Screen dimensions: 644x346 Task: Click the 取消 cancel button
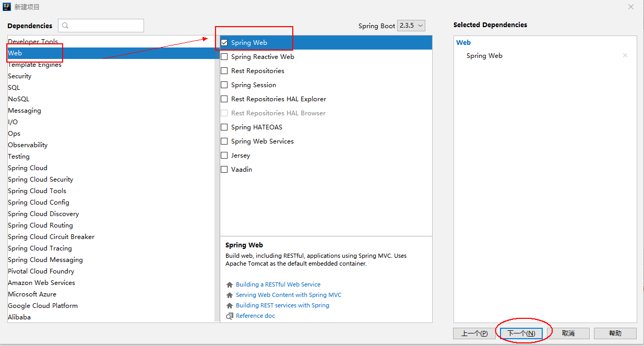pos(568,333)
